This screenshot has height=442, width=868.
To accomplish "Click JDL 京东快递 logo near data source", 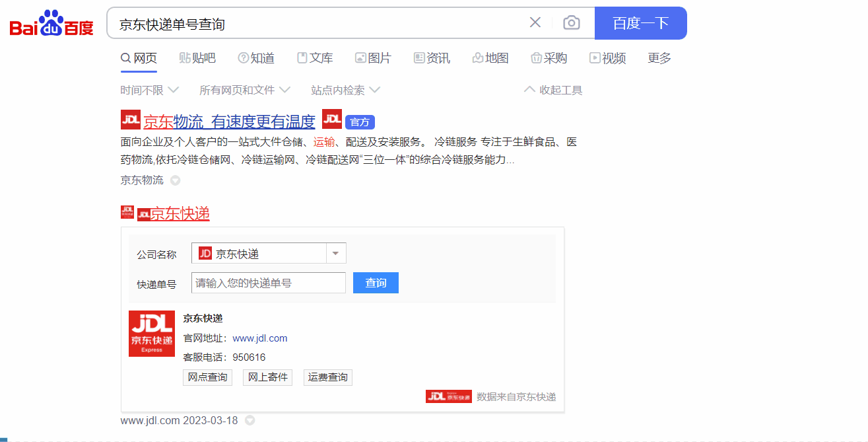I will [x=449, y=396].
